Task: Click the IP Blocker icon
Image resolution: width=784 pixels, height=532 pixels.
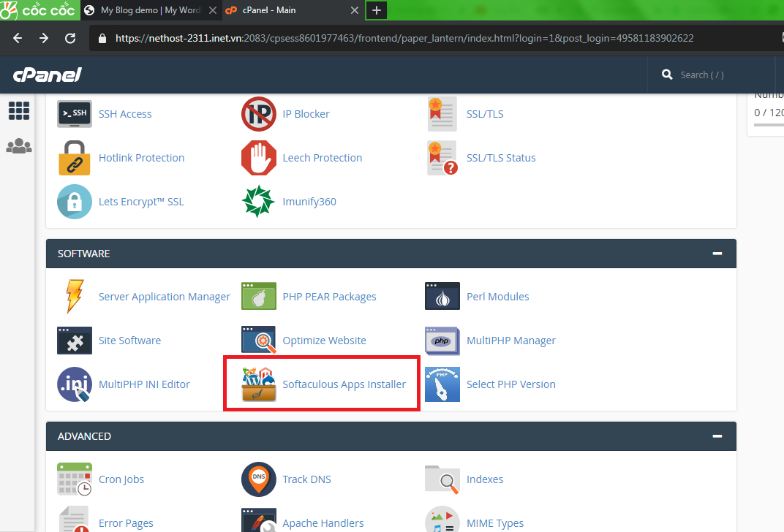Action: [x=258, y=114]
